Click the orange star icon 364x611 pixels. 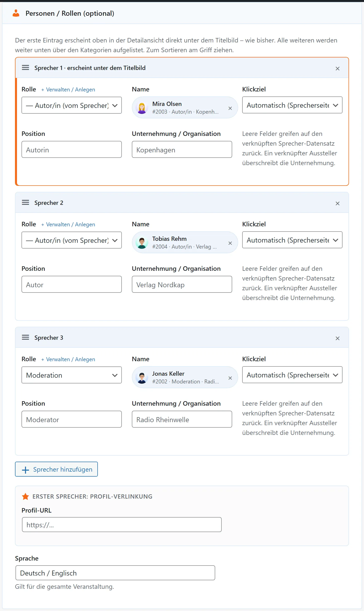point(25,496)
